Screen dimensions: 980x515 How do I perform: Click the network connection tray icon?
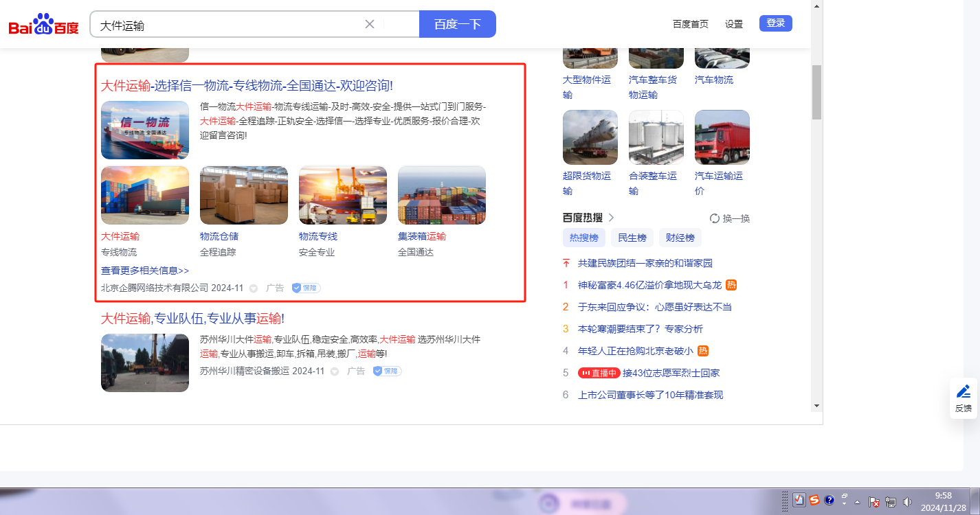(891, 502)
